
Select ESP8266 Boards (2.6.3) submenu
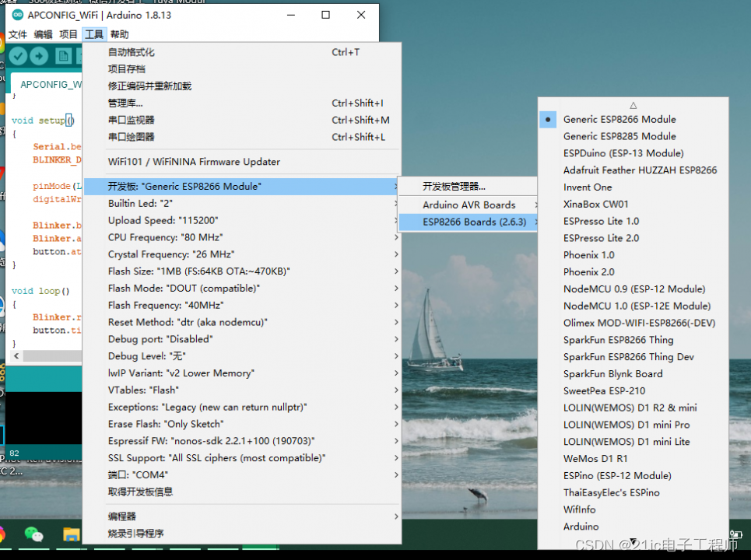pyautogui.click(x=468, y=222)
